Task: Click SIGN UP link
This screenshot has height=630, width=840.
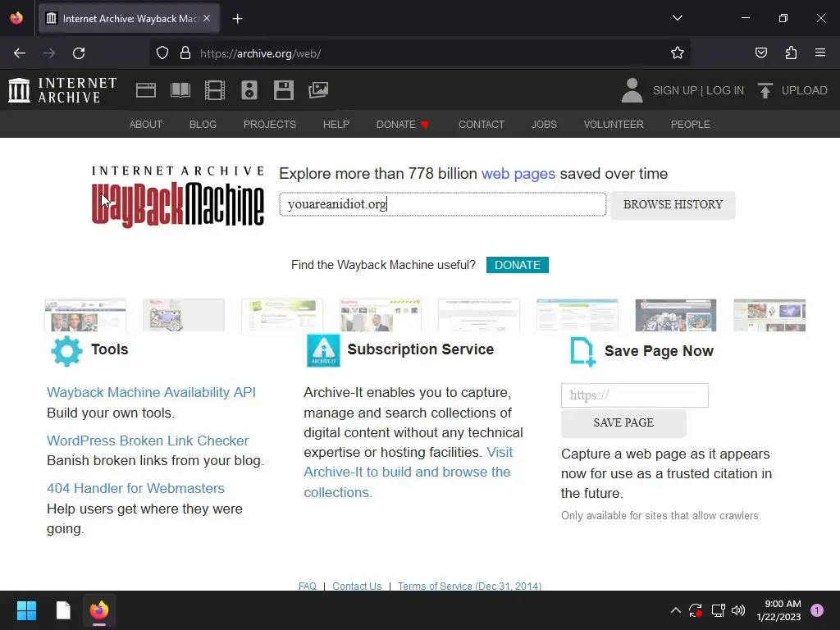Action: [674, 90]
